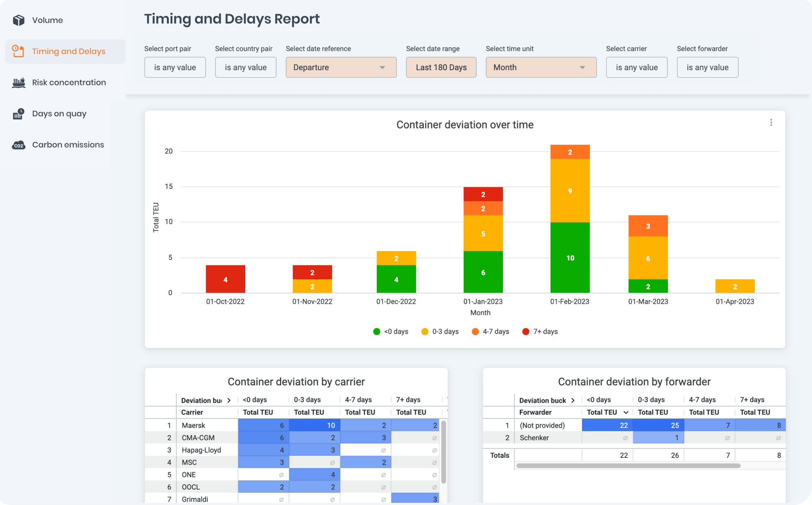812x505 pixels.
Task: Open the chart's three-dot options menu
Action: (771, 122)
